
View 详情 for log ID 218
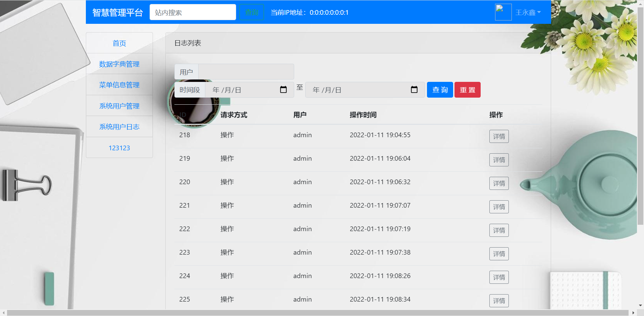499,137
